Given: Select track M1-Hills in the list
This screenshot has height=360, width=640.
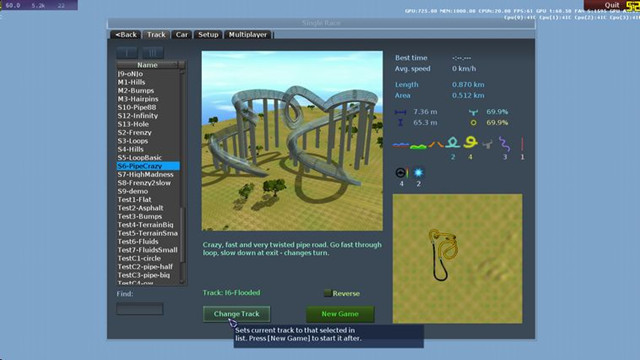Looking at the screenshot, I should pos(148,82).
